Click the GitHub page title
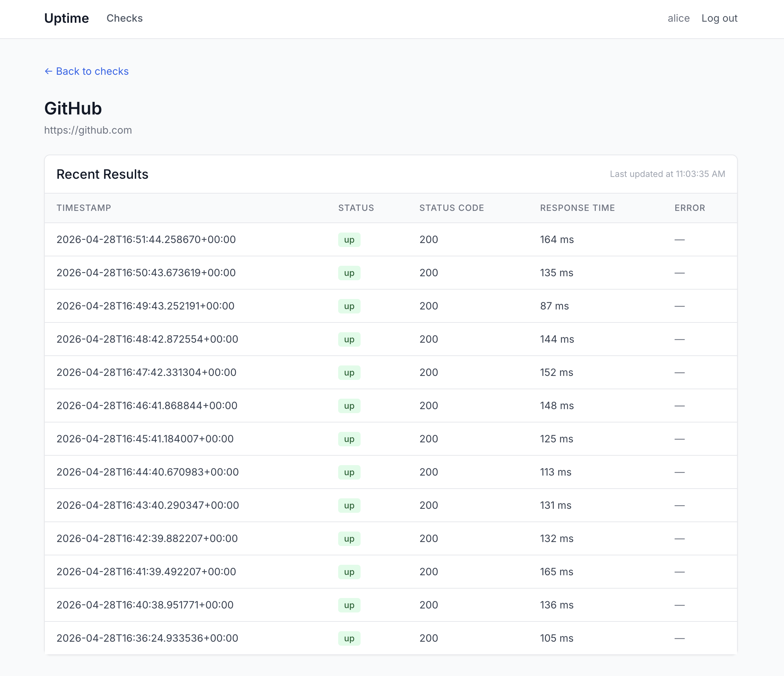The width and height of the screenshot is (784, 676). [73, 109]
